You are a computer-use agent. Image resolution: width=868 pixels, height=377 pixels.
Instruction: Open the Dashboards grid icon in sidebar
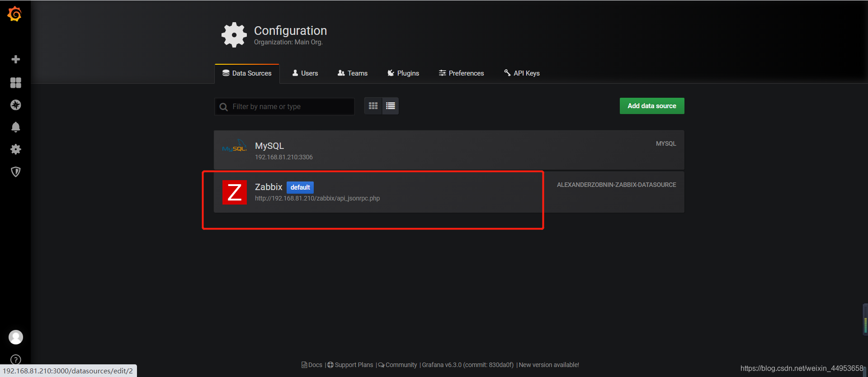(15, 82)
